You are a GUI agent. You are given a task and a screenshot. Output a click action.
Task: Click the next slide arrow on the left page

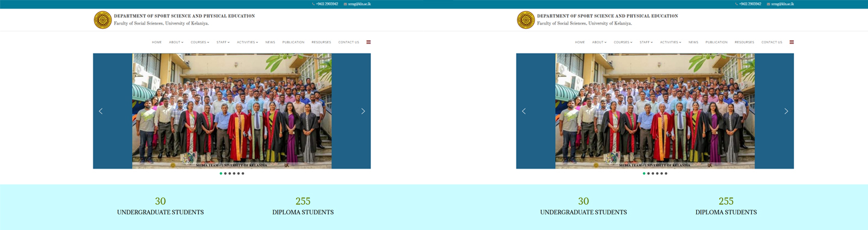tap(363, 111)
